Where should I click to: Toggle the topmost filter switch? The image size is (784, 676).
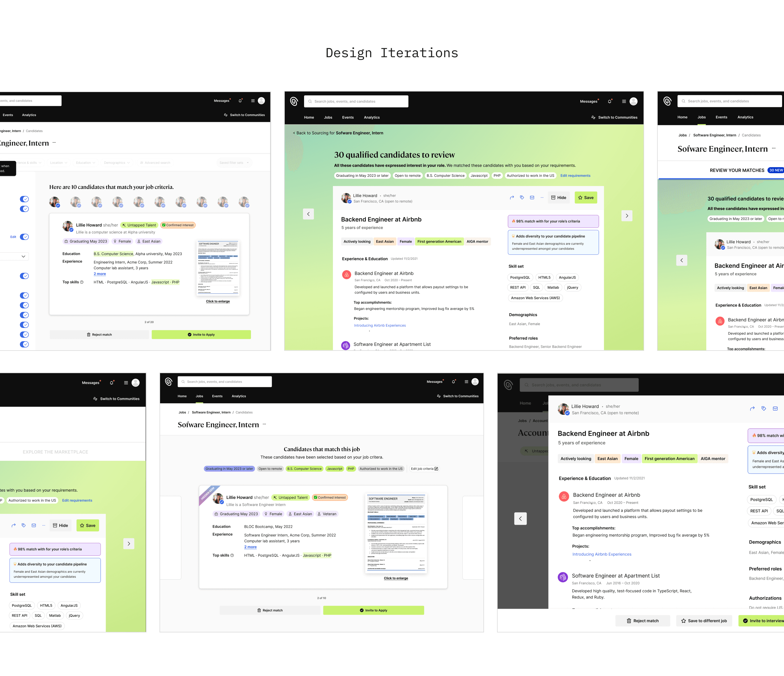point(24,199)
